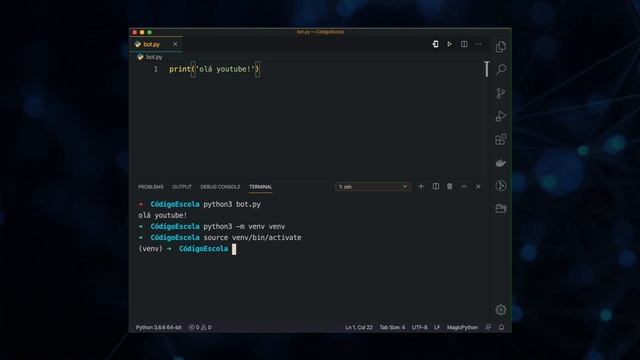Click the feedback icon in the status bar

point(488,327)
